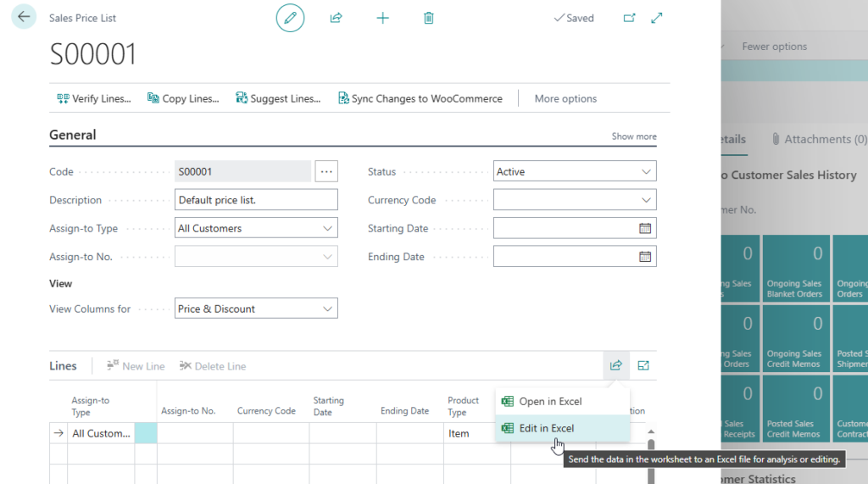Open Attachments (0) tab in background pane

point(820,139)
